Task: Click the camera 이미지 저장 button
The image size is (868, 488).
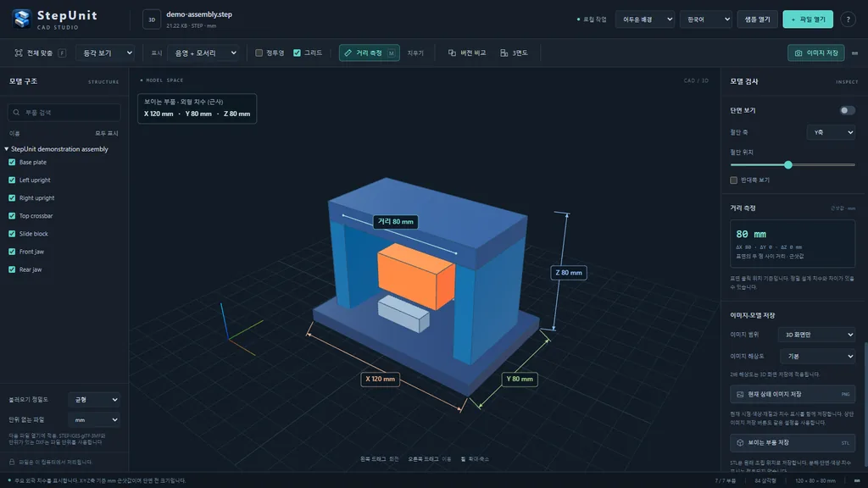Action: coord(816,53)
